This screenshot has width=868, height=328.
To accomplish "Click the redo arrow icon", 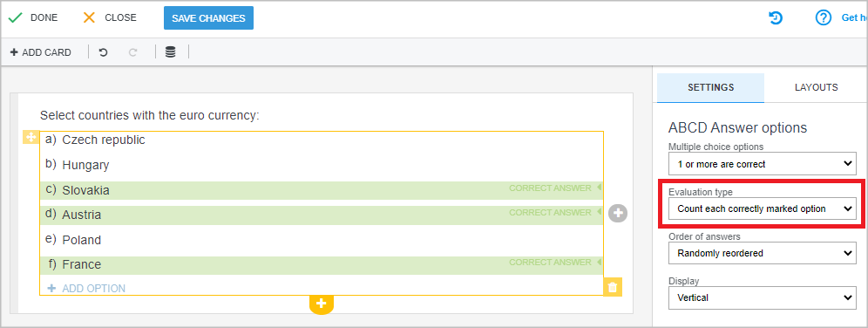I will pyautogui.click(x=132, y=52).
